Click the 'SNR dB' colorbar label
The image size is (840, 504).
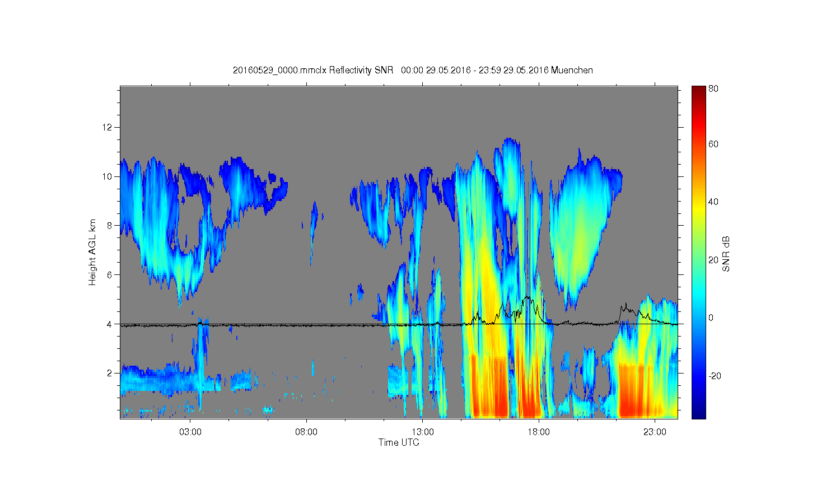click(x=726, y=254)
